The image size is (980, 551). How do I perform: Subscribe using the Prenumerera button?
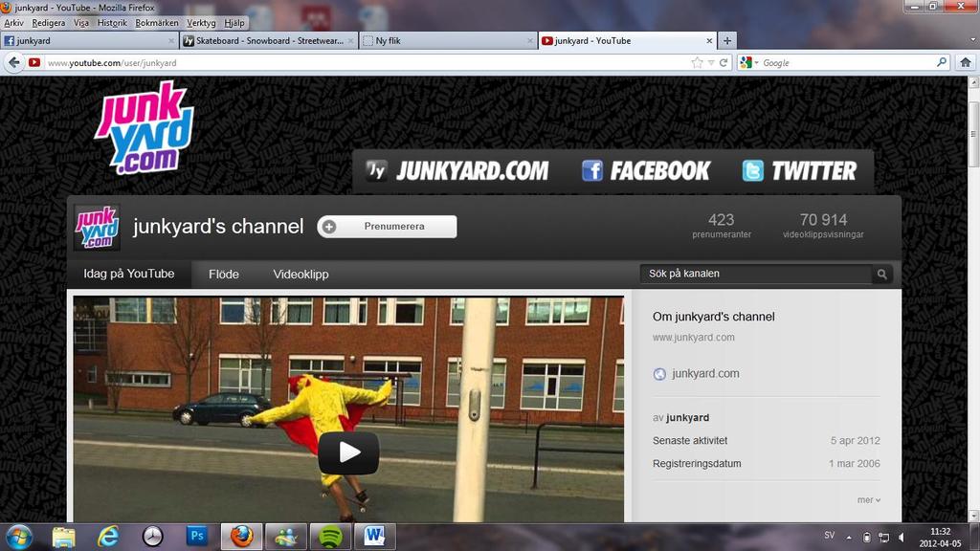pos(387,226)
